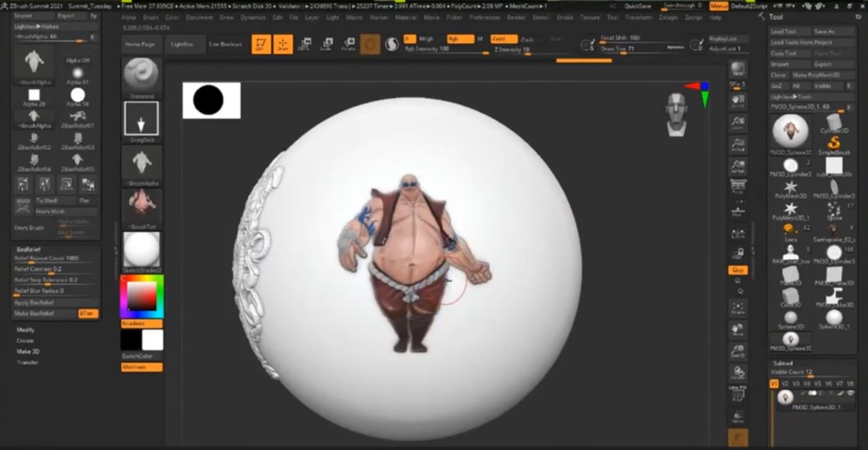Expand the Modify subpalette
This screenshot has width=868, height=450.
pos(25,329)
